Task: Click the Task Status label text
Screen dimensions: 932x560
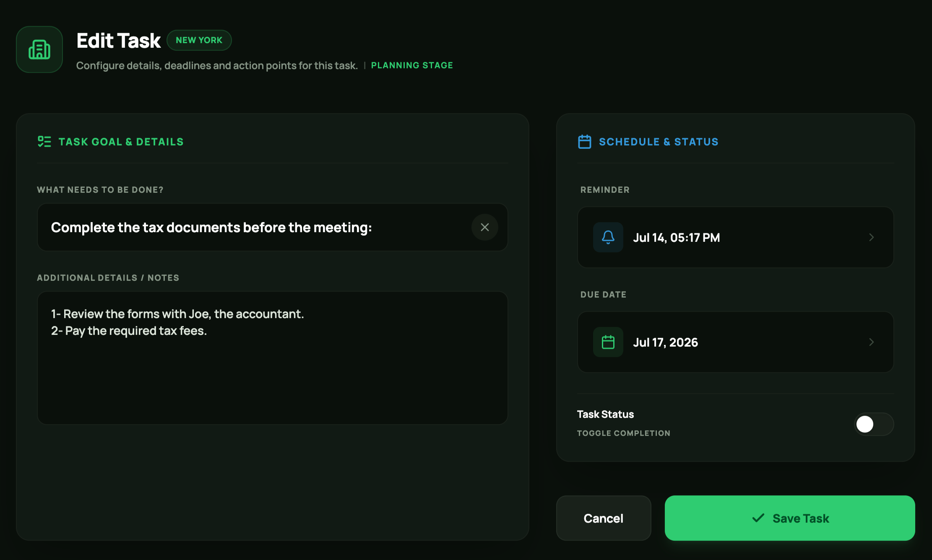Action: pos(605,414)
